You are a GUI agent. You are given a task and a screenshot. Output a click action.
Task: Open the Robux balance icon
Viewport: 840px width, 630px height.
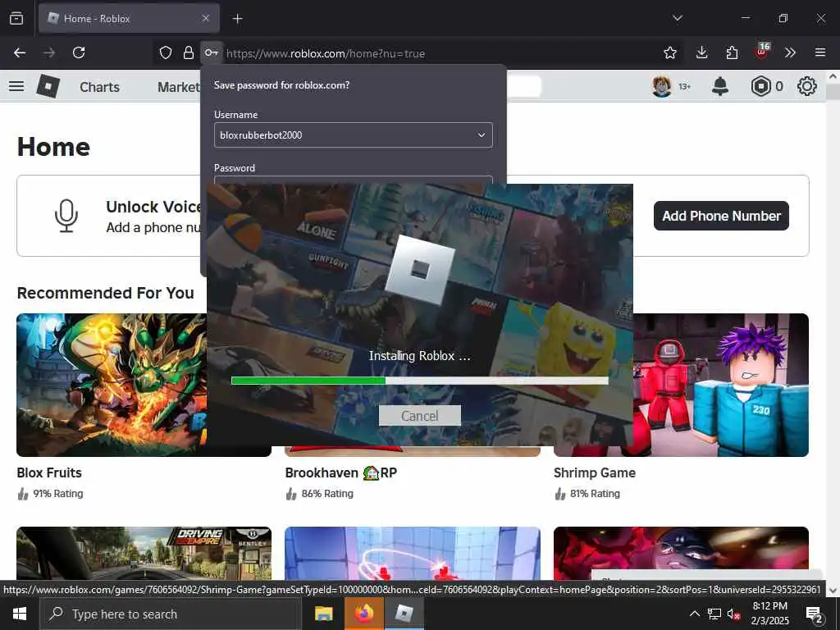760,86
